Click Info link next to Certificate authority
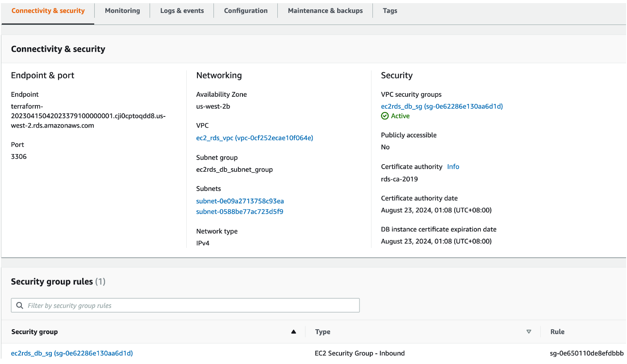Screen dimensions: 627x364 453,166
